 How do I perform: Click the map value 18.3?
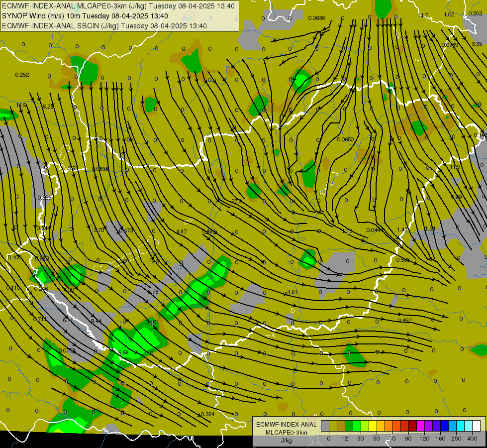click(154, 261)
